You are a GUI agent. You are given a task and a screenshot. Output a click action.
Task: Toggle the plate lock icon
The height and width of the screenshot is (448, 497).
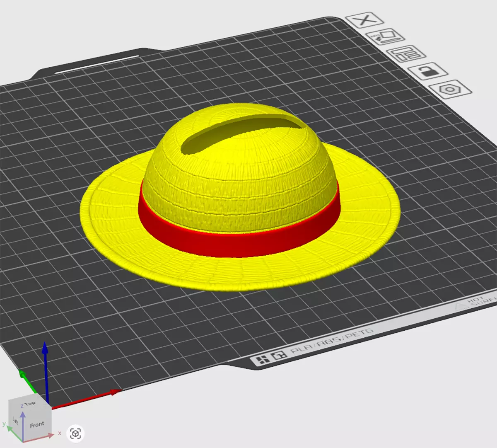pos(428,72)
